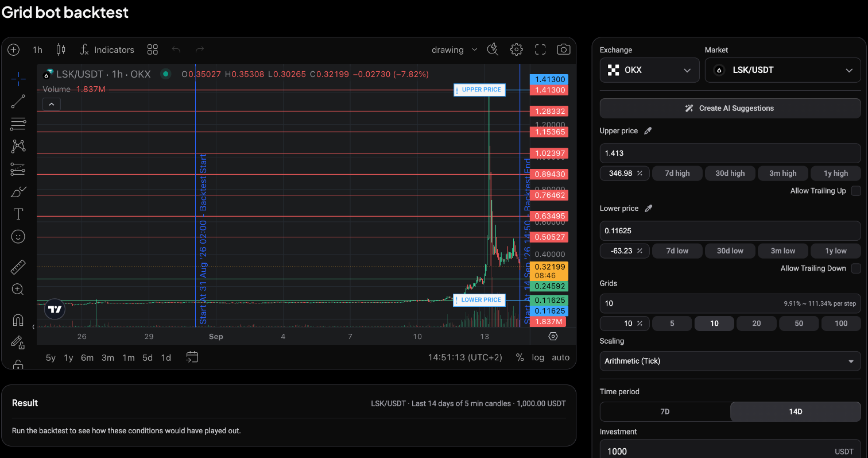Open the emoji icons tool

tap(18, 236)
